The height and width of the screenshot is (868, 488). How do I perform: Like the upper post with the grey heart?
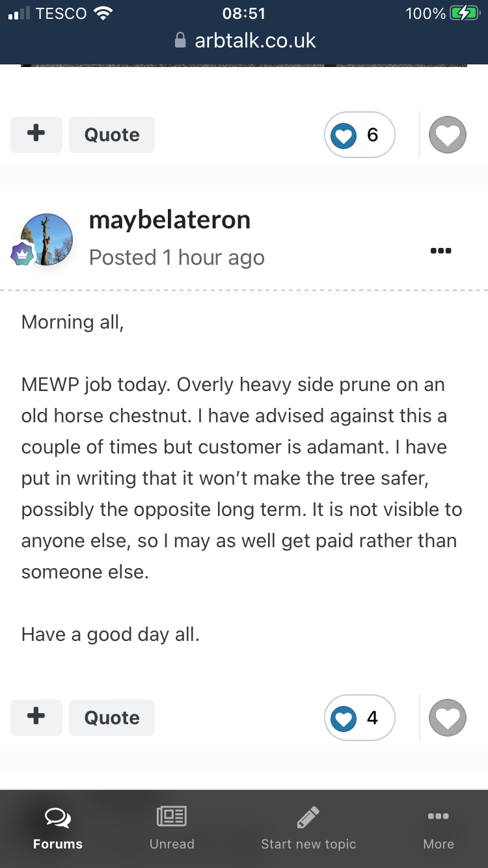[x=448, y=135]
